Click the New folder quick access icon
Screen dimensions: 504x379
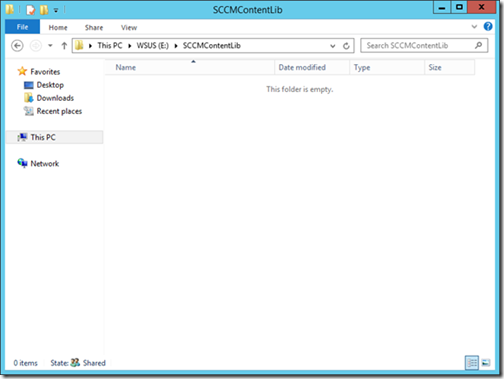point(44,10)
